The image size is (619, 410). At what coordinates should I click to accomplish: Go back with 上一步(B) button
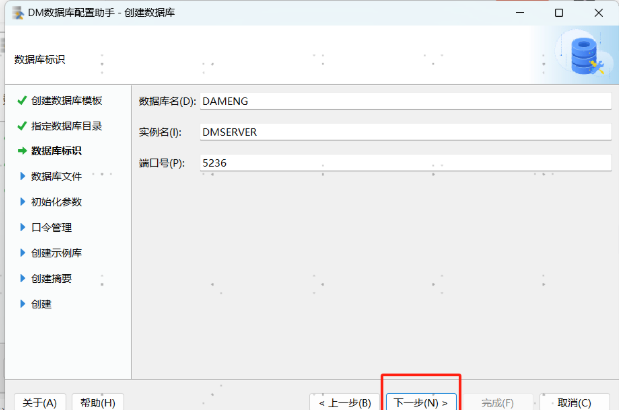point(345,402)
